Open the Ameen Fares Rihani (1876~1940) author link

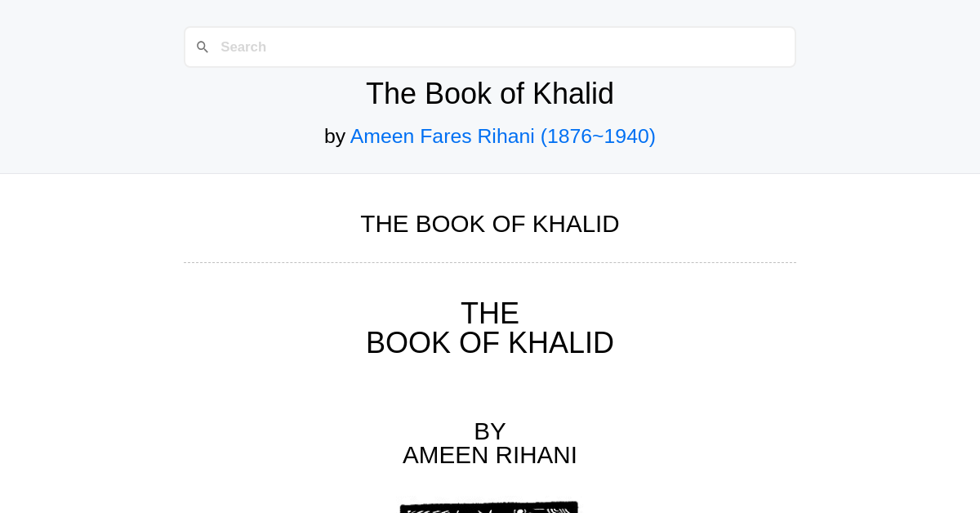(502, 136)
